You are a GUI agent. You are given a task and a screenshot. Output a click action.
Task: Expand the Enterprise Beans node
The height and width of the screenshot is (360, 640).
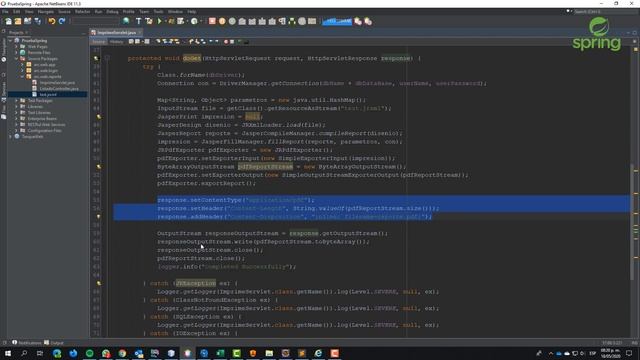(x=16, y=118)
